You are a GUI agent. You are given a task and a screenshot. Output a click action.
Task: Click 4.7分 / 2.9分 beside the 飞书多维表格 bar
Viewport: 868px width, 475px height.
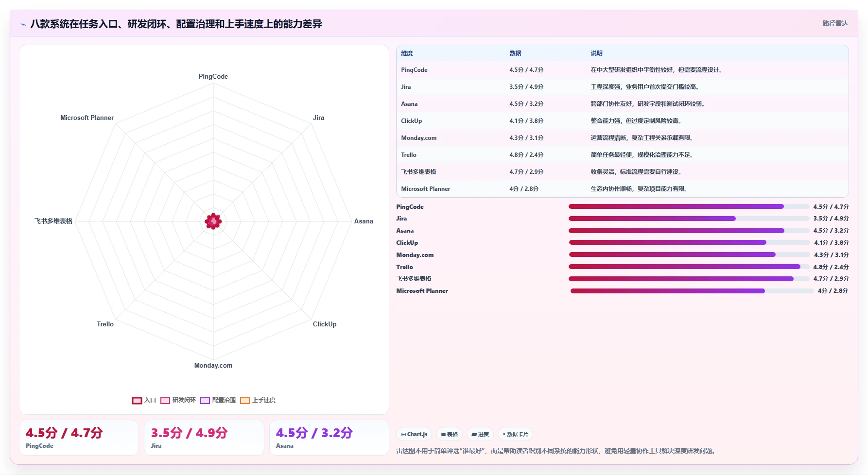(x=831, y=279)
